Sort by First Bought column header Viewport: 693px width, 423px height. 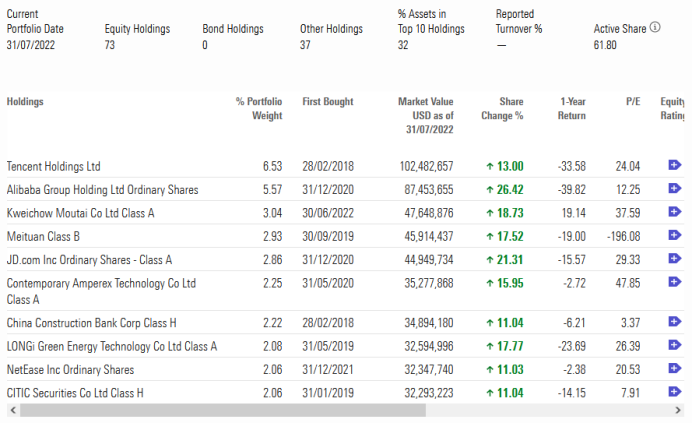coord(328,102)
